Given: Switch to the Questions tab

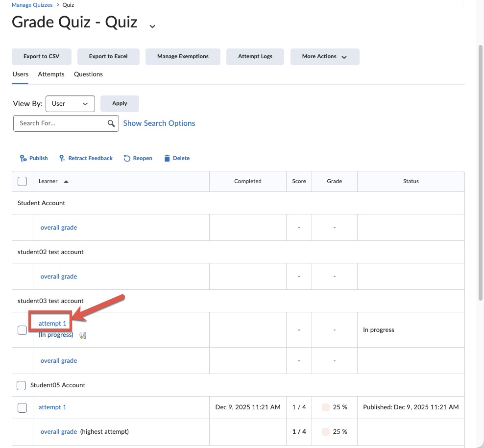Looking at the screenshot, I should [88, 74].
